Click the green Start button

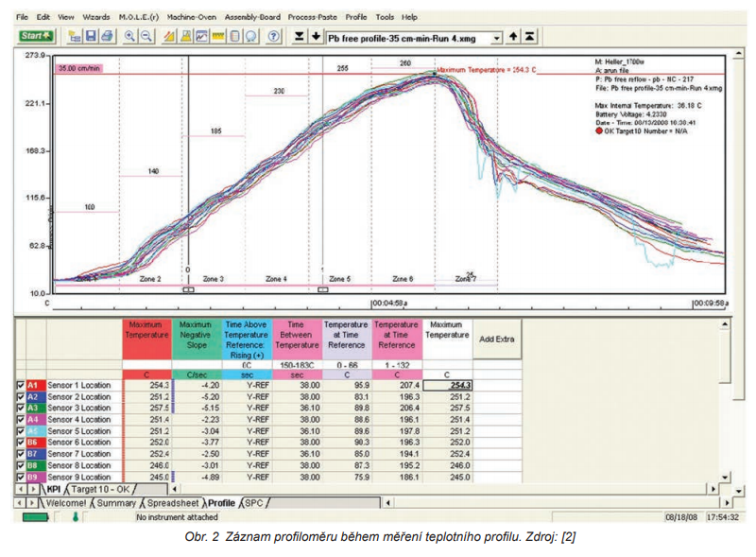click(x=35, y=36)
